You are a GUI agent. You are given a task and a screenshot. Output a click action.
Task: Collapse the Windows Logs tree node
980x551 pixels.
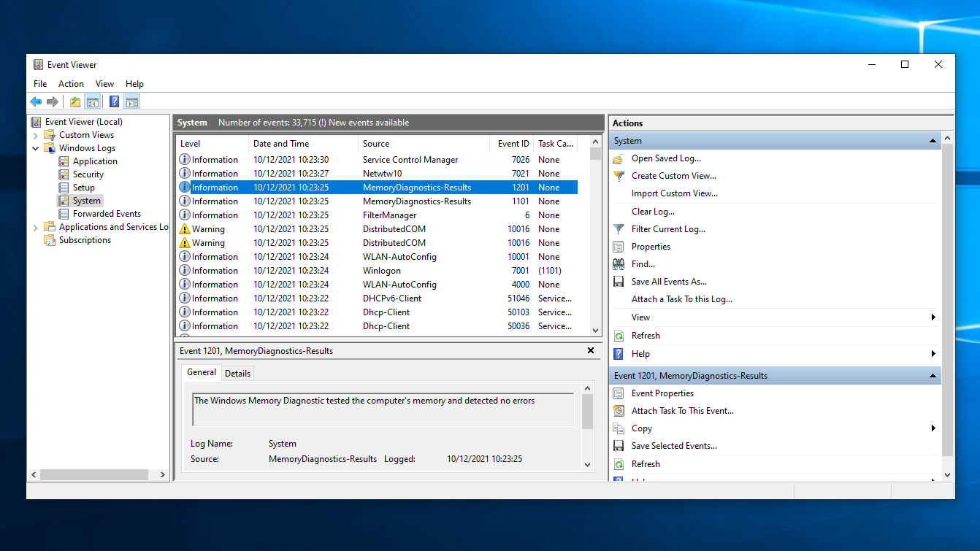35,147
